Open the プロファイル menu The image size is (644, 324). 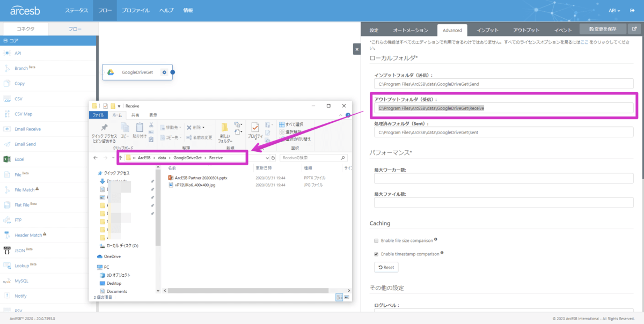pyautogui.click(x=135, y=10)
